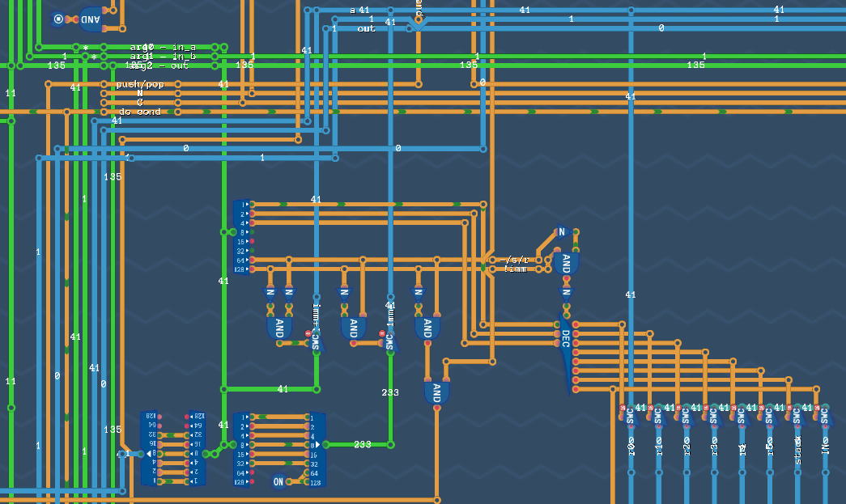Image resolution: width=846 pixels, height=504 pixels.
Task: Select the SWC switch above r1
Action: coord(657,416)
